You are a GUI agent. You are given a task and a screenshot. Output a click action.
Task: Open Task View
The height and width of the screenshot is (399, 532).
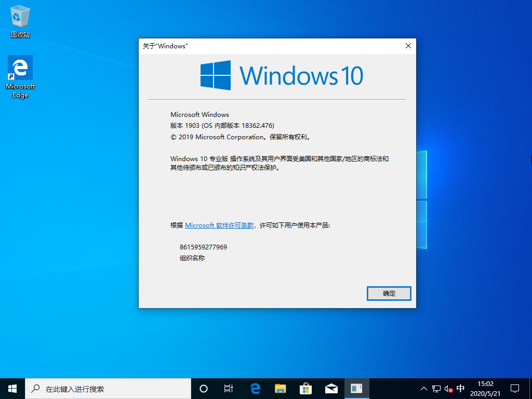(229, 388)
